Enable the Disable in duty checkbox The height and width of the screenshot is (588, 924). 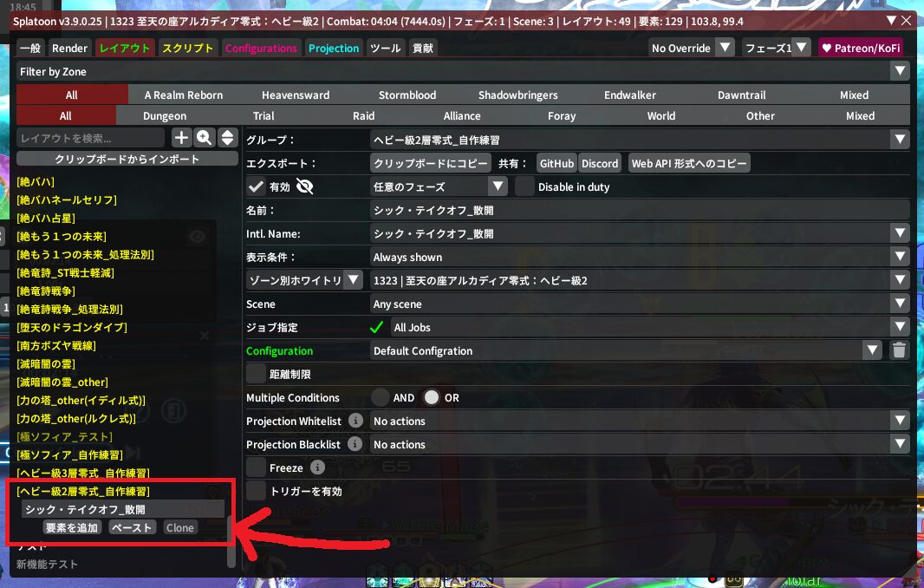524,186
